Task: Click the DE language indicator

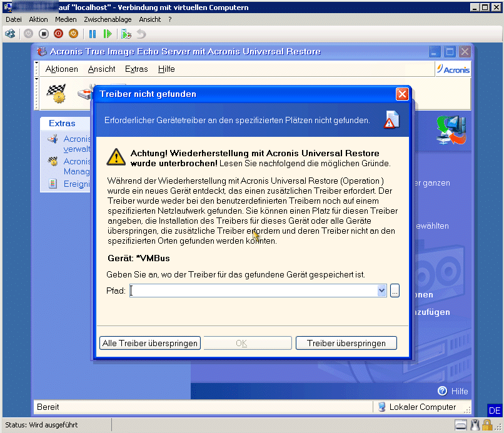Action: 495,411
